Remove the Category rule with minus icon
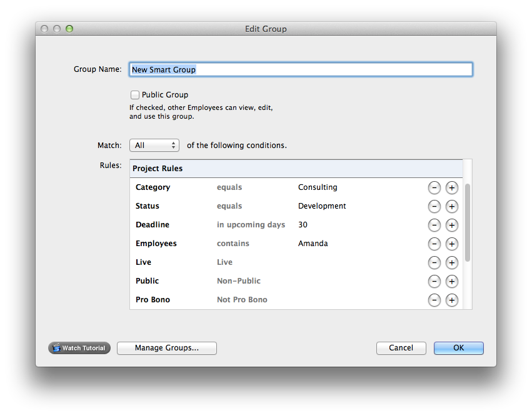 434,187
